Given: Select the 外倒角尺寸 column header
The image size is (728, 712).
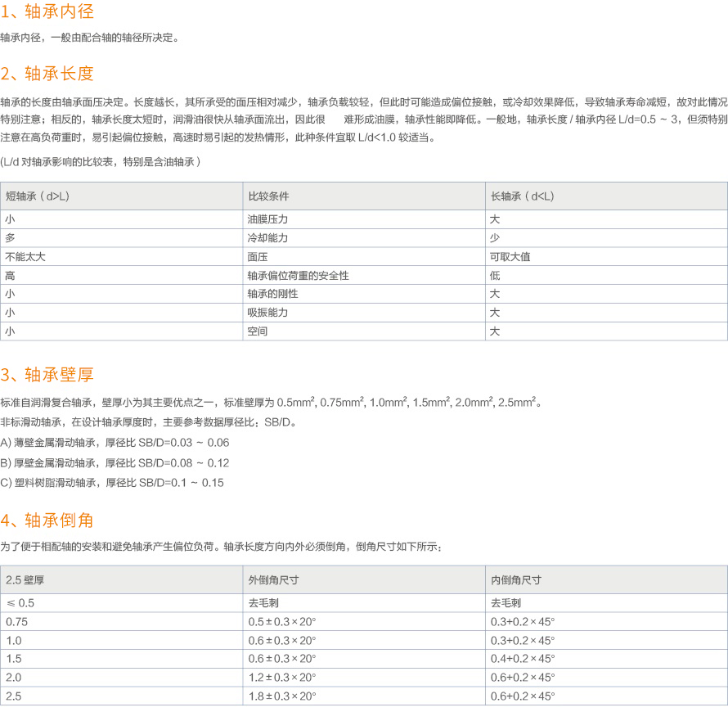Looking at the screenshot, I should tap(364, 579).
